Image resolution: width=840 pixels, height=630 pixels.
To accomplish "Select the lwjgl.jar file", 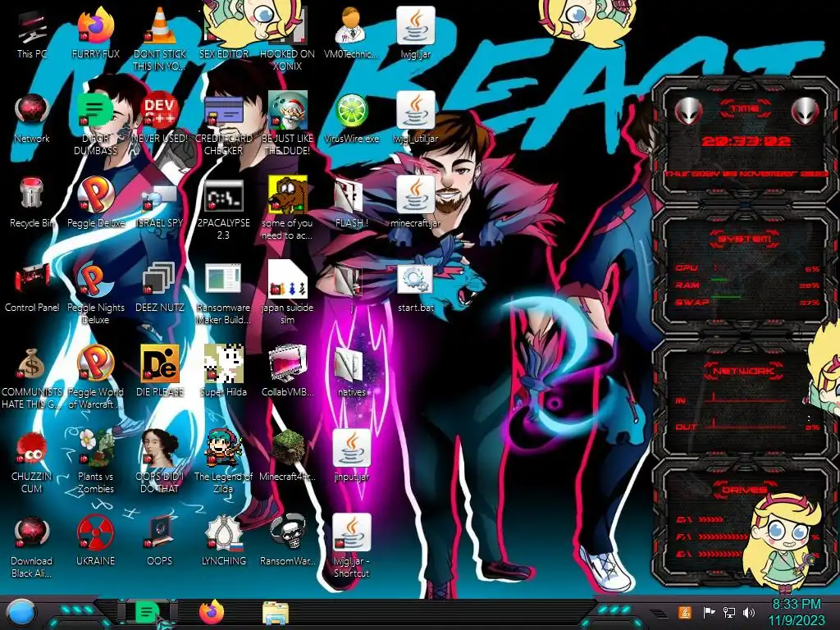I will [x=415, y=25].
